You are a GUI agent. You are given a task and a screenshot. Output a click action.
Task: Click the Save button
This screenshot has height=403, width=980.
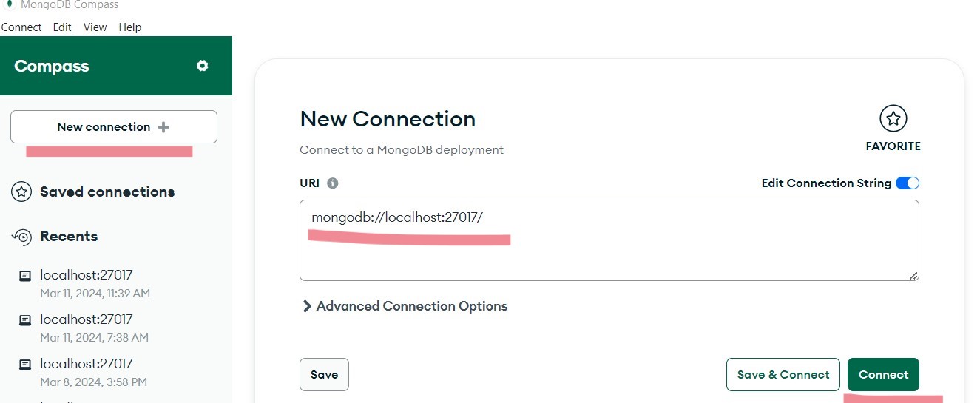click(x=324, y=375)
